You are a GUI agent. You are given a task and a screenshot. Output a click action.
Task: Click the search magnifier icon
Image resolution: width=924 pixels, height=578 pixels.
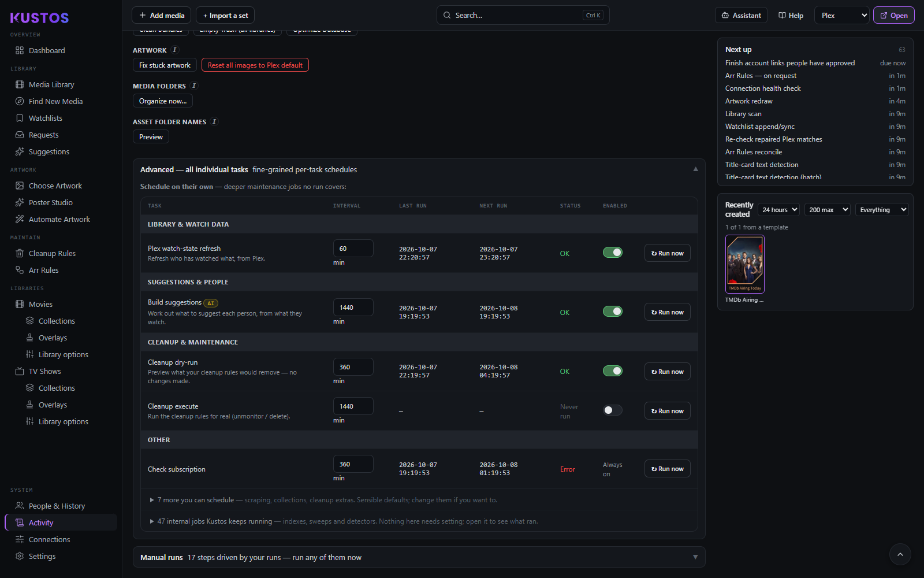[x=447, y=15]
